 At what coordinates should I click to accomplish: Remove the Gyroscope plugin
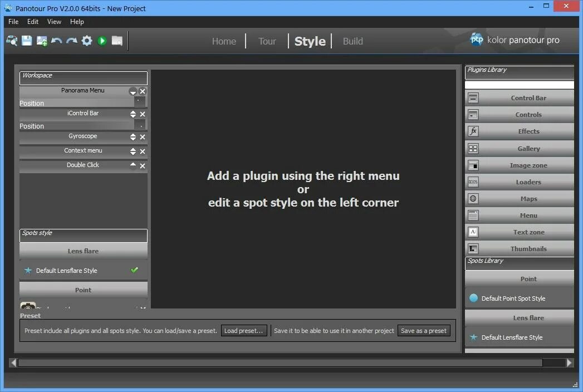click(143, 137)
